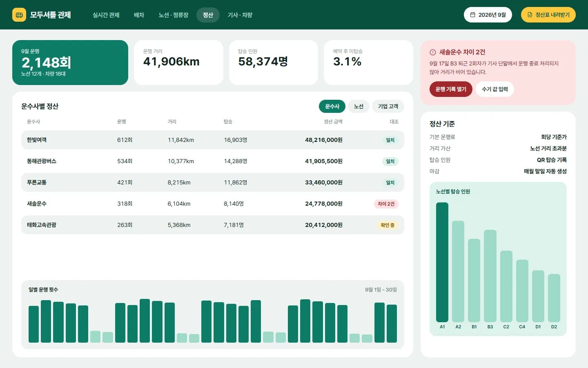Click the 수기 값 입력 button
The width and height of the screenshot is (588, 368).
[495, 89]
